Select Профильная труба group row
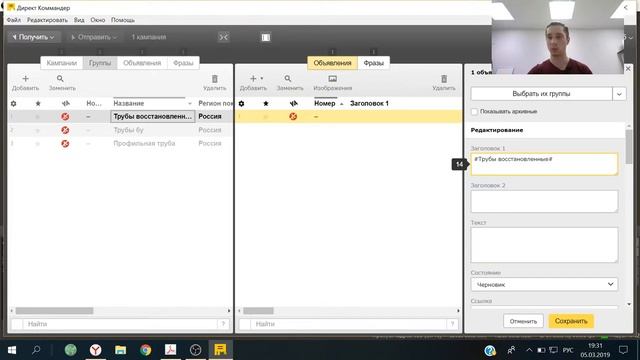 click(120, 144)
